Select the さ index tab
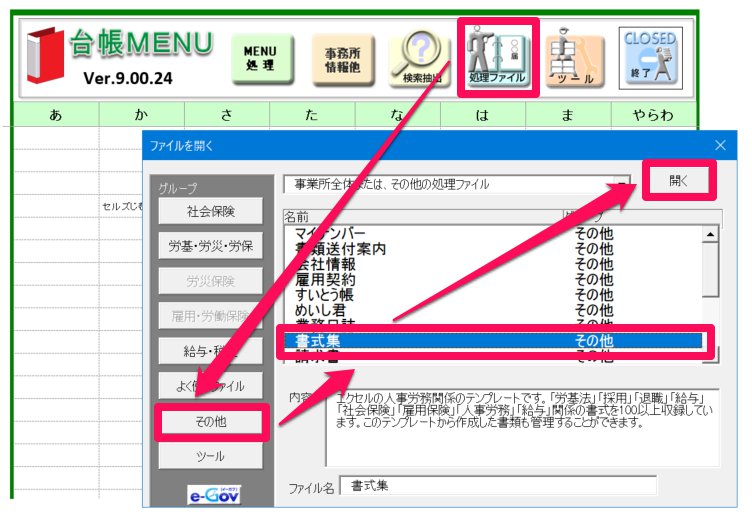The image size is (752, 515). click(226, 115)
